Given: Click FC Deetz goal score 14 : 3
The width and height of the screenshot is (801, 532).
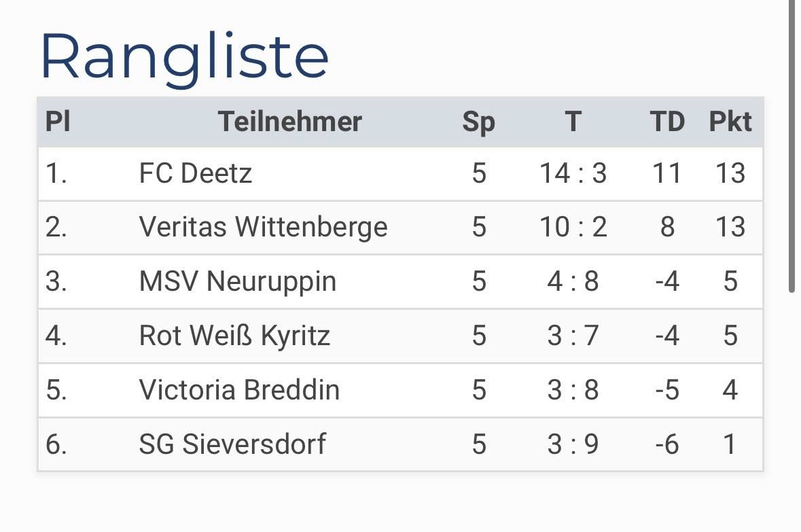Looking at the screenshot, I should click(573, 173).
